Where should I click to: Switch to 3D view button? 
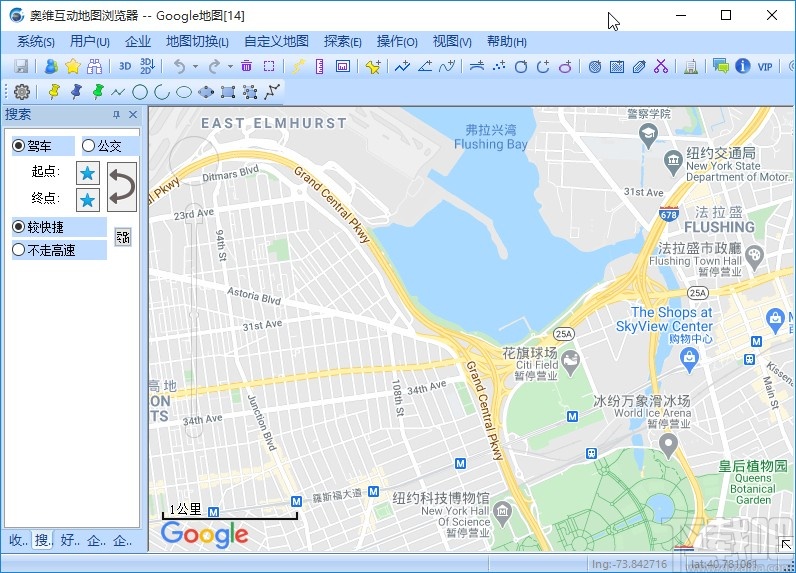[125, 66]
